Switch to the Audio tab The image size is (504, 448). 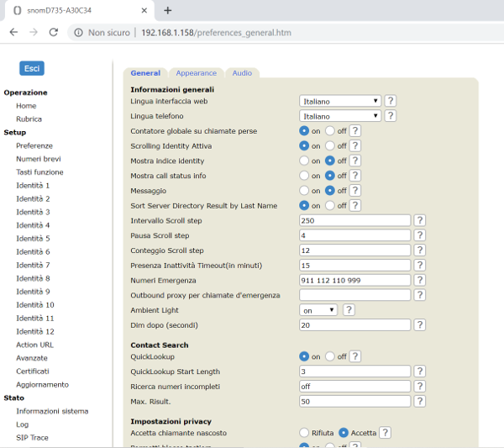pos(242,73)
